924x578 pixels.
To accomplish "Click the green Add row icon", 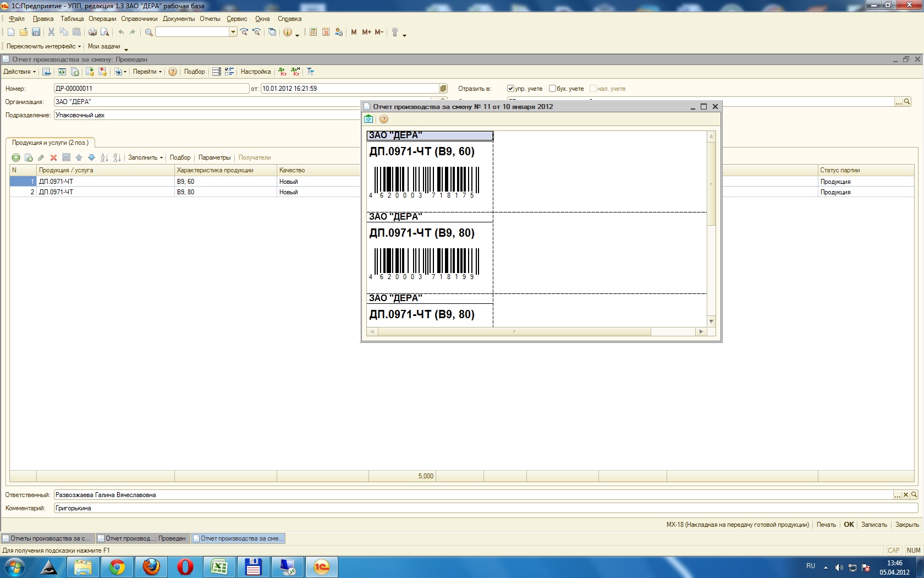I will [x=15, y=157].
